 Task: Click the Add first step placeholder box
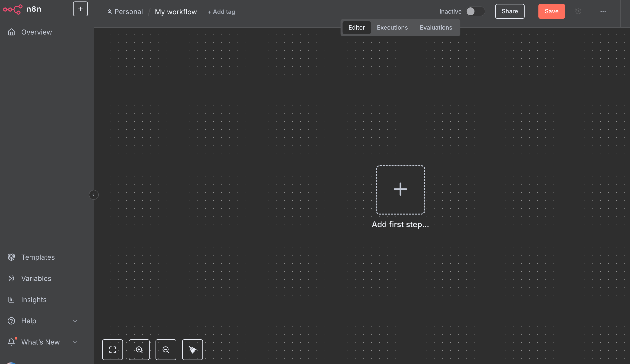pyautogui.click(x=400, y=190)
